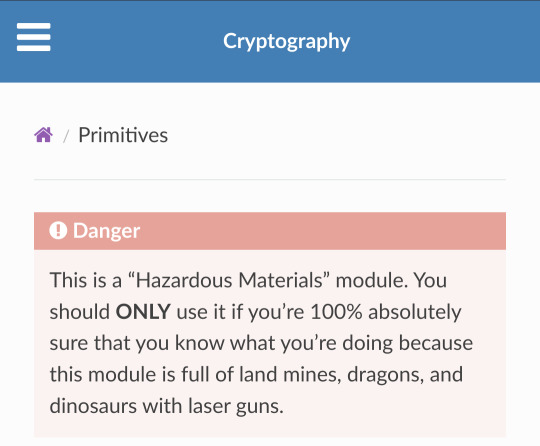The height and width of the screenshot is (446, 540).
Task: Select the Cryptography page title
Action: click(x=287, y=42)
